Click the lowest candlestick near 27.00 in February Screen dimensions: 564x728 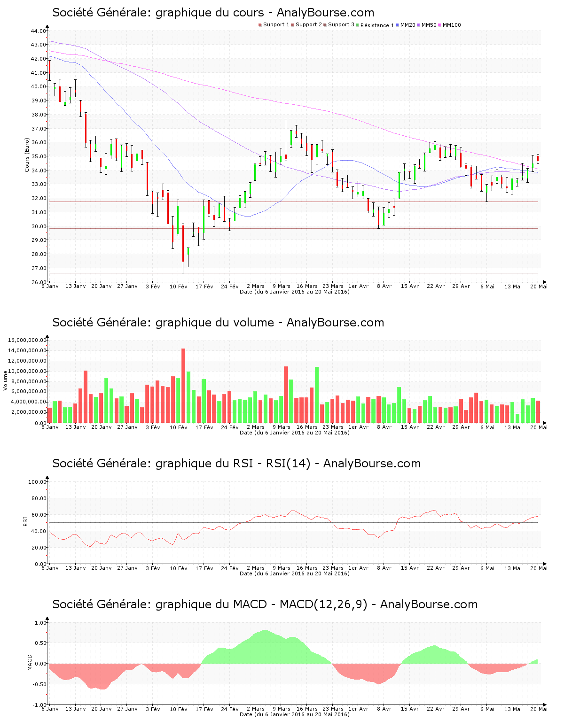point(183,249)
